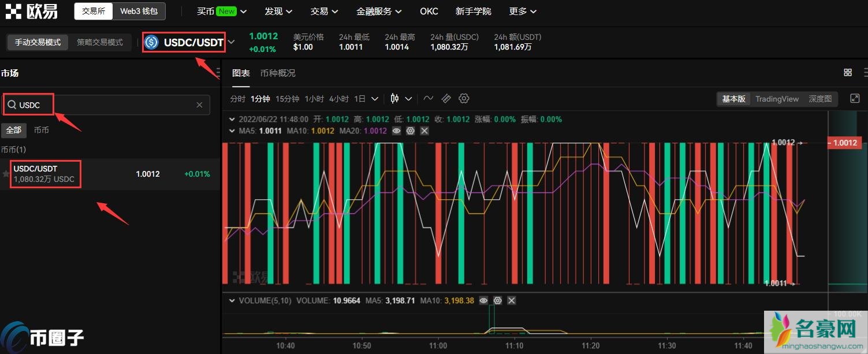Click the USDC search input field
The image size is (868, 354).
[106, 105]
